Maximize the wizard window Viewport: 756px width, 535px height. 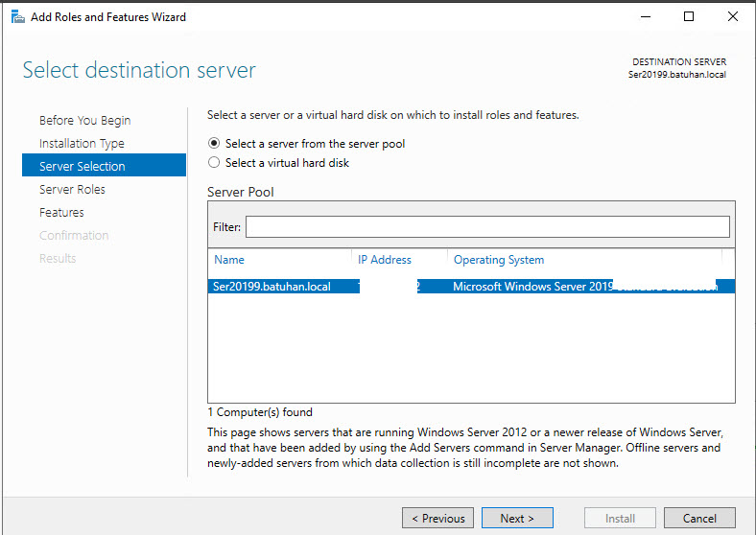point(689,16)
